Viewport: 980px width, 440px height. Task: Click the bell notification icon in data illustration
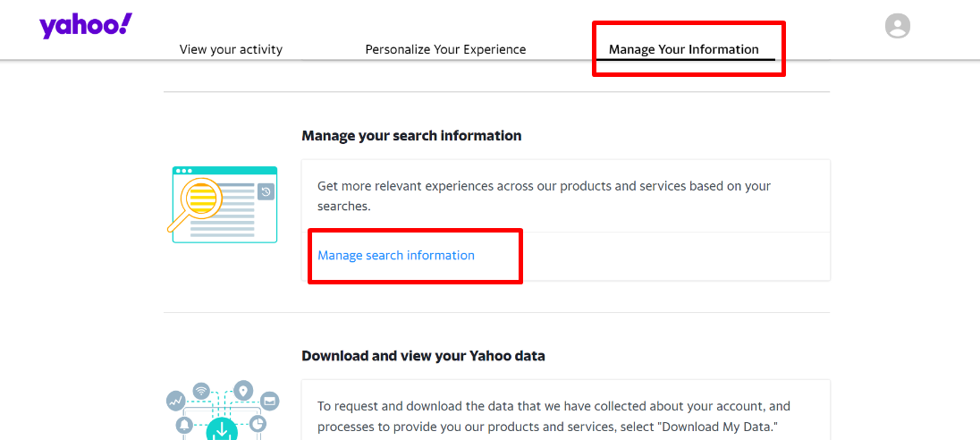(184, 426)
